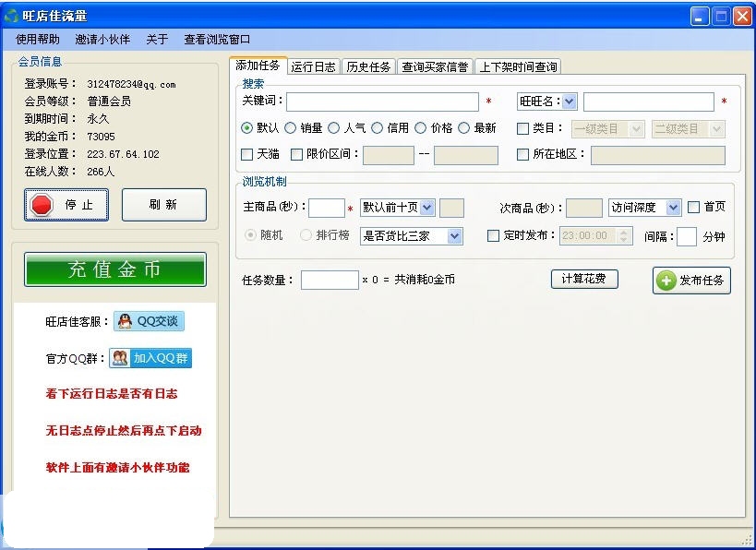The height and width of the screenshot is (550, 756).
Task: Select the 人气 sort radio button
Action: tap(333, 127)
